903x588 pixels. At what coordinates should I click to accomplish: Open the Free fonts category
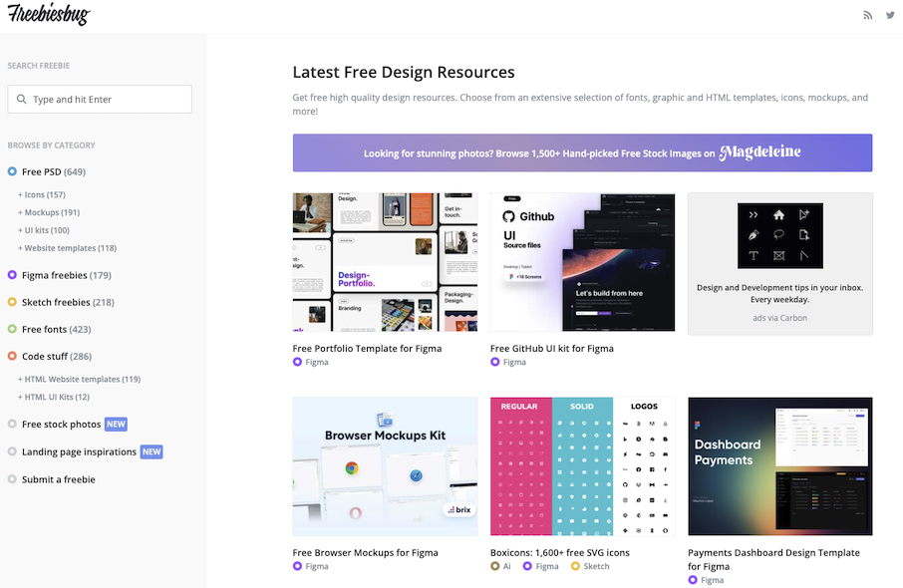(57, 330)
